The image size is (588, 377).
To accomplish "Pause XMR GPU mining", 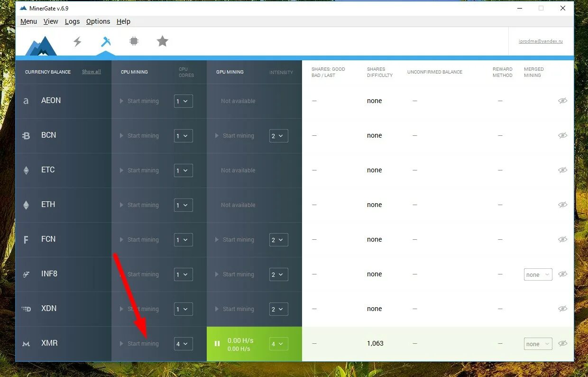I will (x=217, y=344).
